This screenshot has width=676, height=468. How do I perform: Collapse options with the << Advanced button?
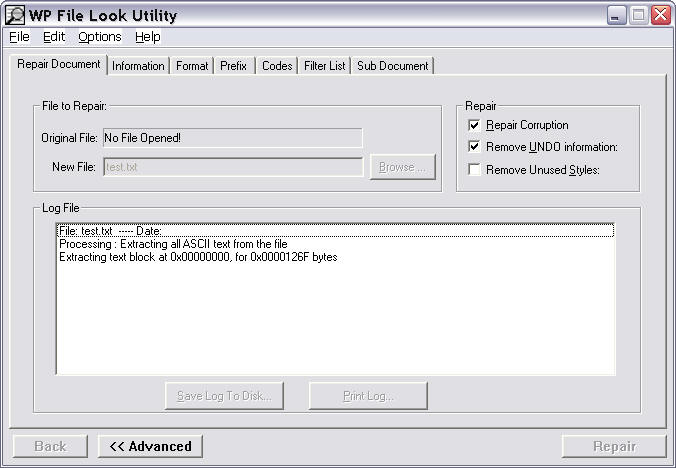(x=150, y=446)
